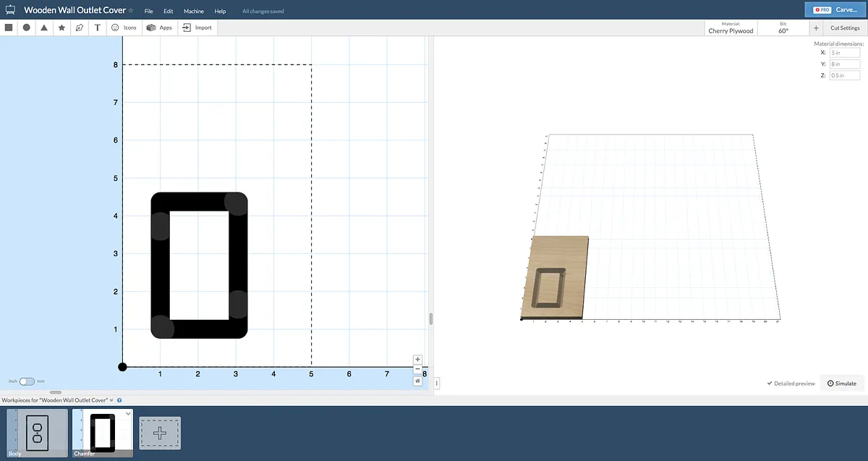Image resolution: width=868 pixels, height=461 pixels.
Task: Click the All changes saved status
Action: 263,12
